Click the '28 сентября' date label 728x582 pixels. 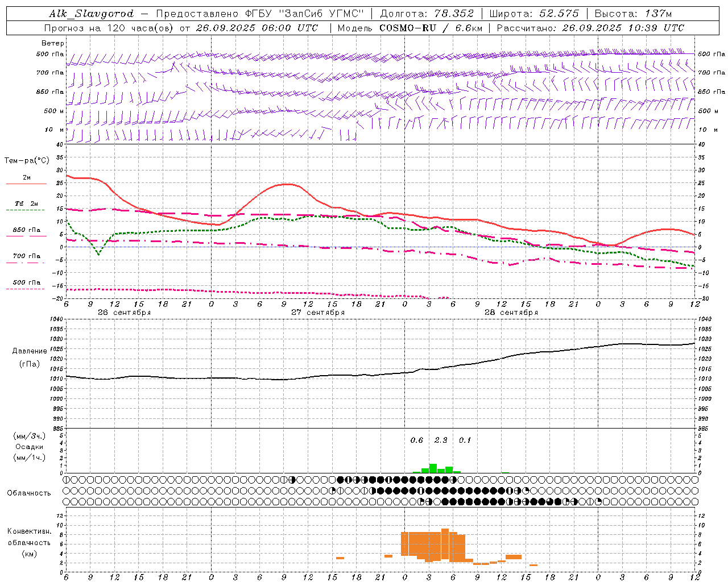pyautogui.click(x=511, y=313)
